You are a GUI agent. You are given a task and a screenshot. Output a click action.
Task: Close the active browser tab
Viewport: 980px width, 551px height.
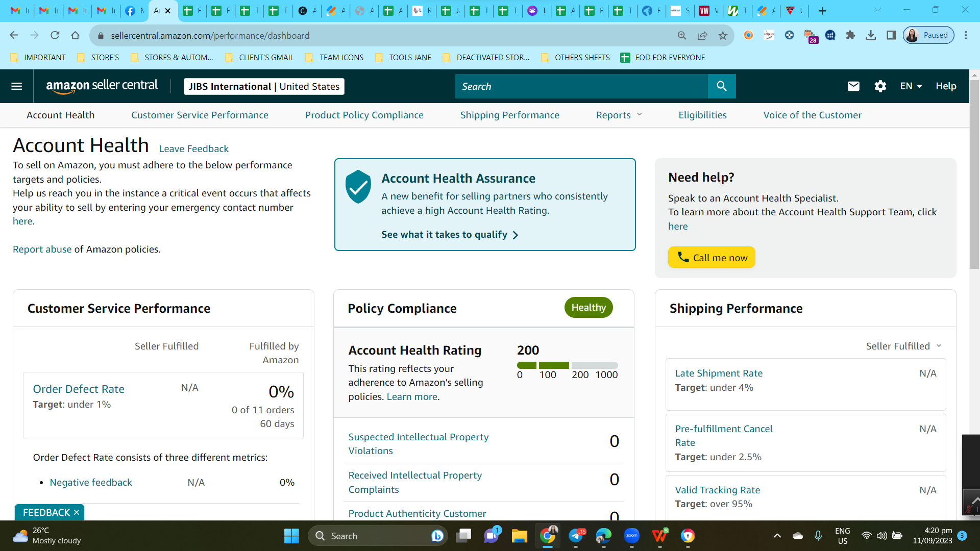click(x=168, y=11)
